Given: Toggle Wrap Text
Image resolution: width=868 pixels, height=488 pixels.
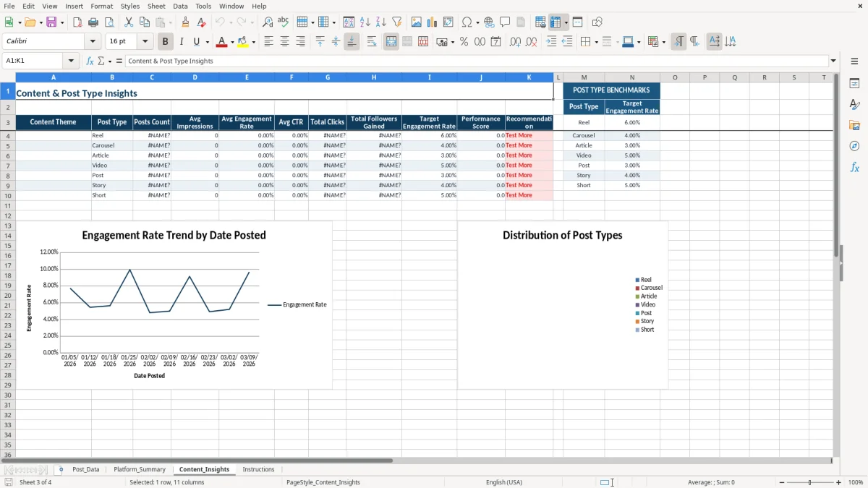Looking at the screenshot, I should tap(372, 42).
